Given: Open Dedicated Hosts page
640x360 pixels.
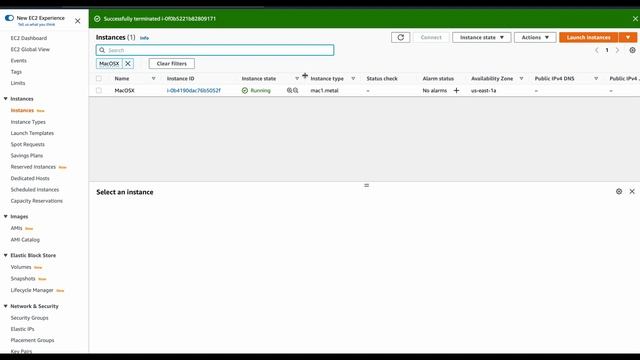Looking at the screenshot, I should point(30,178).
